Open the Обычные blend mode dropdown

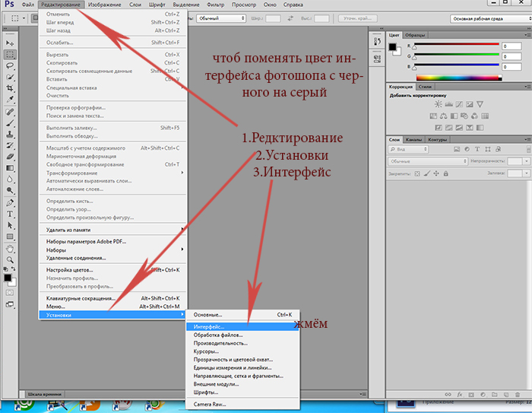click(x=428, y=161)
